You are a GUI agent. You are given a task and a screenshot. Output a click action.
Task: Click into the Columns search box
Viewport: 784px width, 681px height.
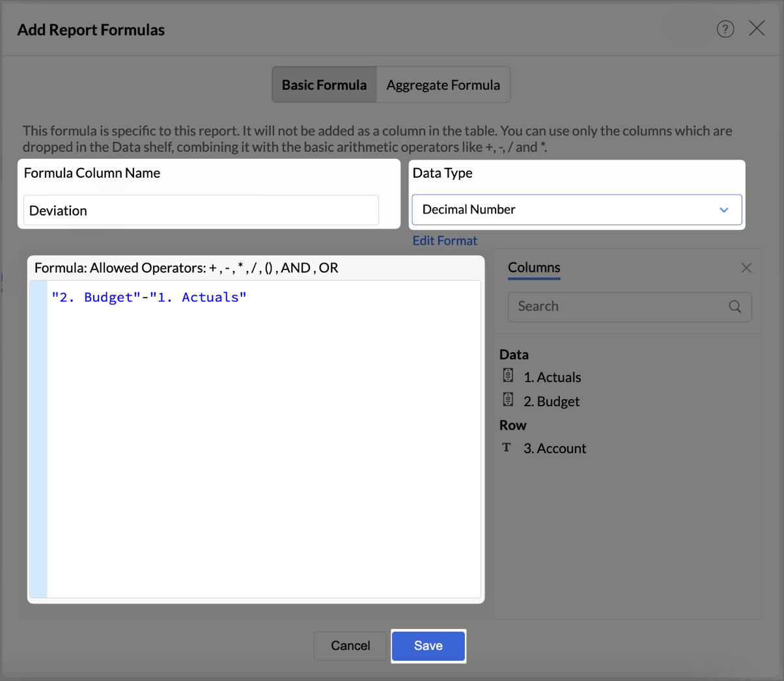point(619,307)
